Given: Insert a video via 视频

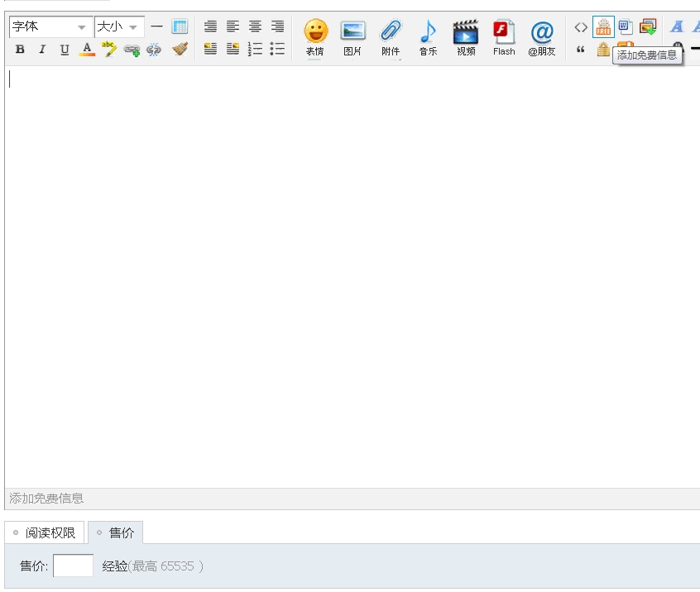Looking at the screenshot, I should [466, 38].
